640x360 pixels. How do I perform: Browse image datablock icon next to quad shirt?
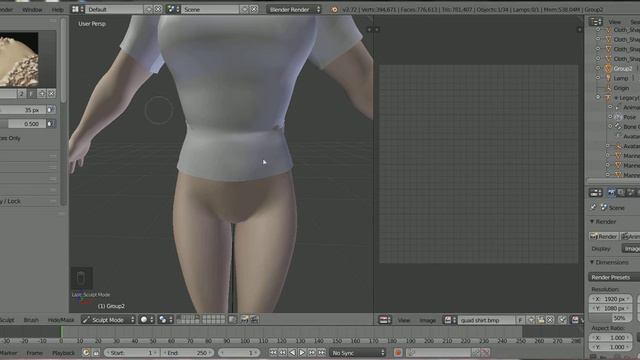pos(450,320)
